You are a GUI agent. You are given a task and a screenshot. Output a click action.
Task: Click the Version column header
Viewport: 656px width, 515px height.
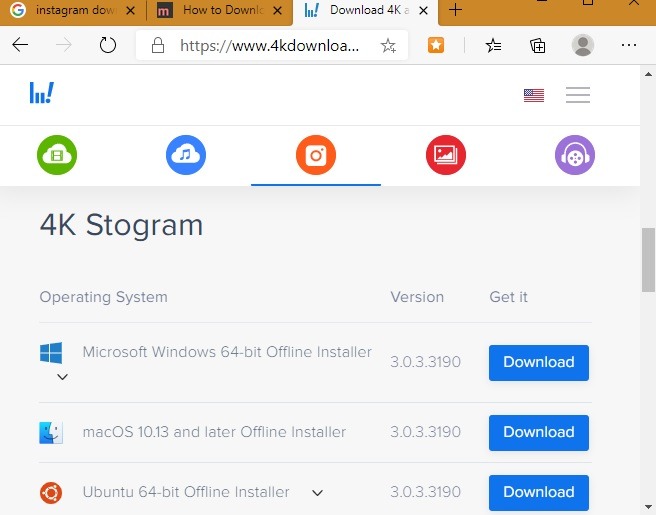pyautogui.click(x=417, y=297)
